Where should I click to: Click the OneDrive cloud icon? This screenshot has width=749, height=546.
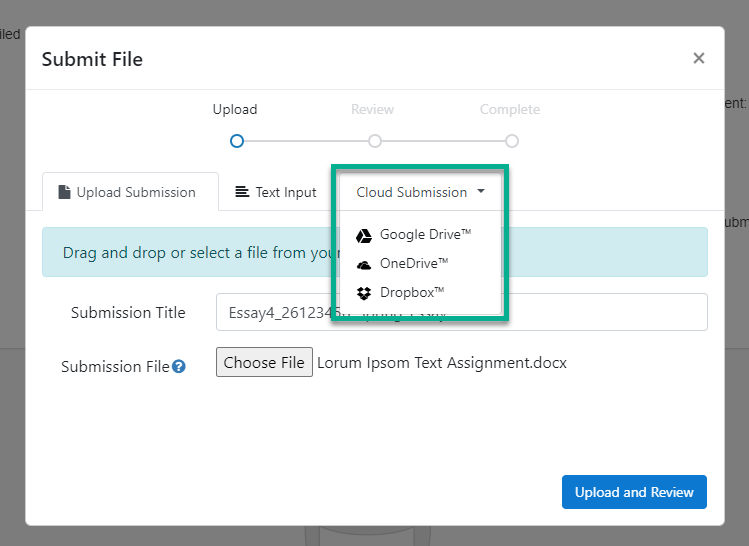[364, 265]
